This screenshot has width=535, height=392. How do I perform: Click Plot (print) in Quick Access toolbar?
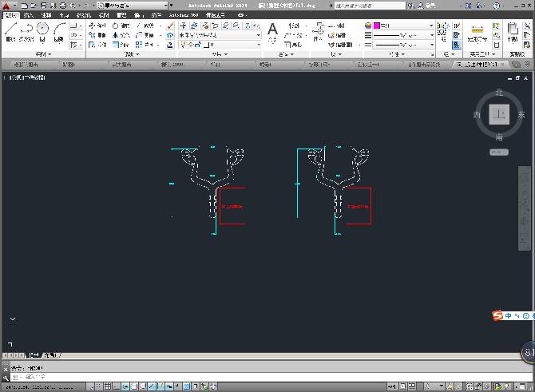pos(63,6)
